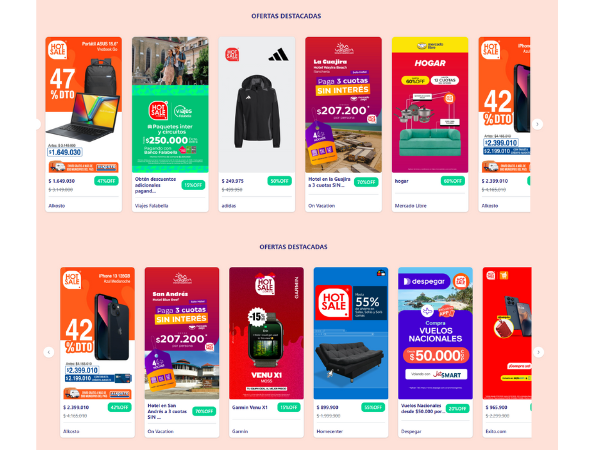This screenshot has width=594, height=450.
Task: Click the 70%OFF badge on La Guajira hotel
Action: coord(366,182)
